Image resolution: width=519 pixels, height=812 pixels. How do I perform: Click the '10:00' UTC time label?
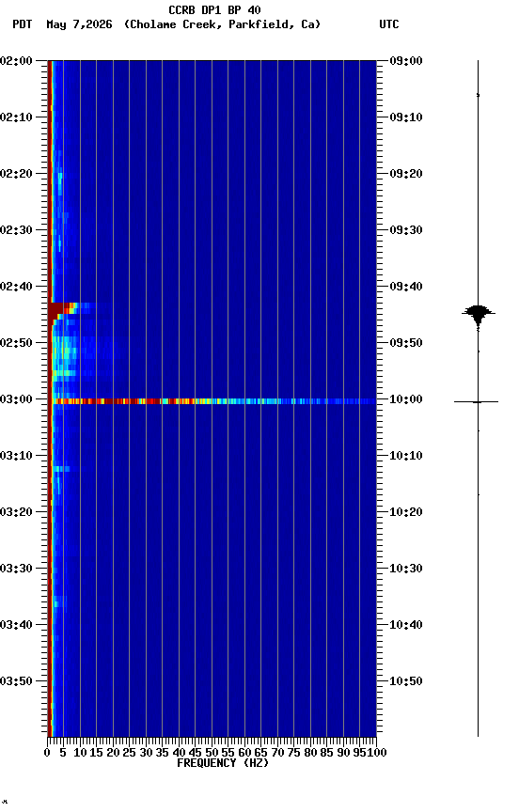tap(406, 399)
